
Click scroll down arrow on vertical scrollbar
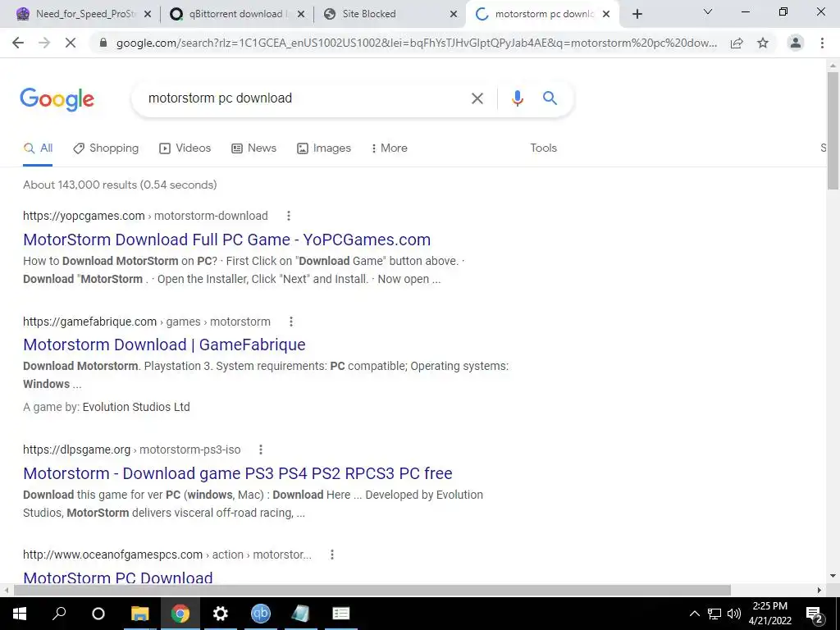tap(833, 577)
